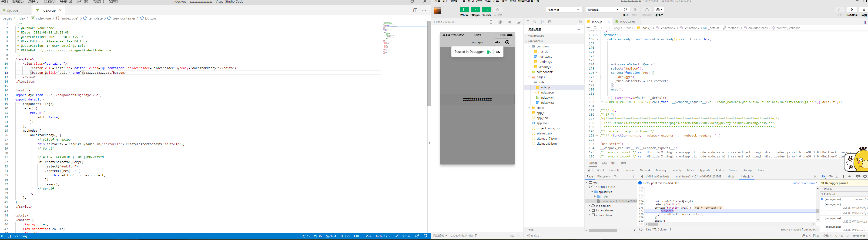The image size is (868, 240).
Task: Click the step over next function icon
Action: coord(831,176)
